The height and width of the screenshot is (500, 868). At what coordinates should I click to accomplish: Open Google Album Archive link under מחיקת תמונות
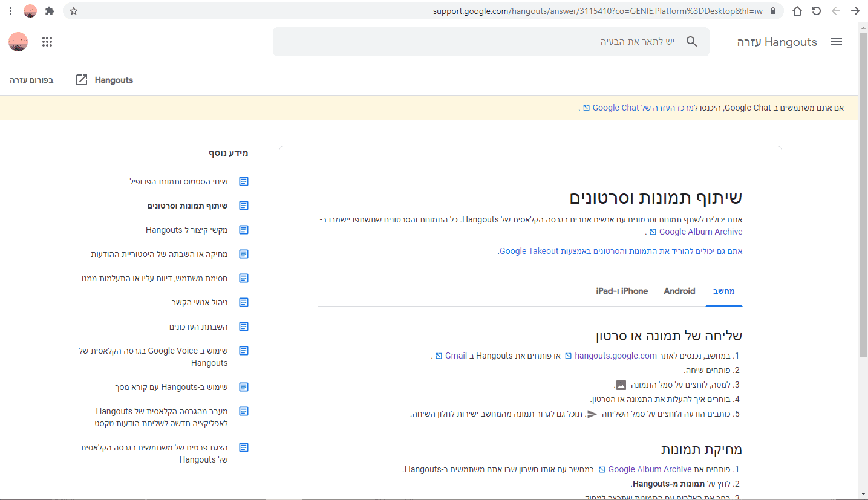click(644, 469)
